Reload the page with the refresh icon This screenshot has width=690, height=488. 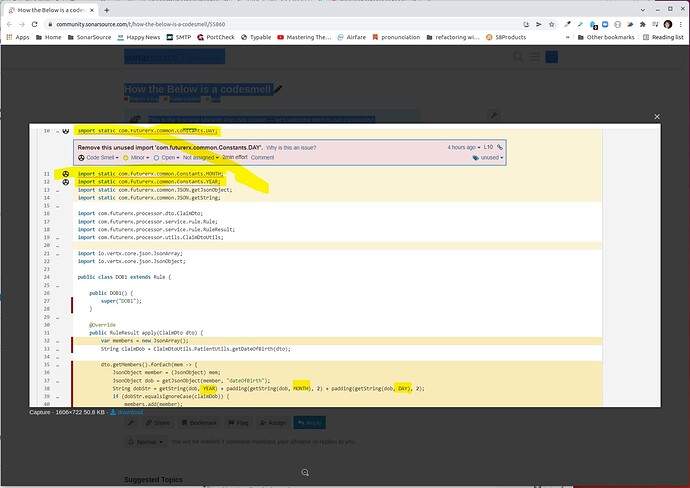pyautogui.click(x=35, y=24)
